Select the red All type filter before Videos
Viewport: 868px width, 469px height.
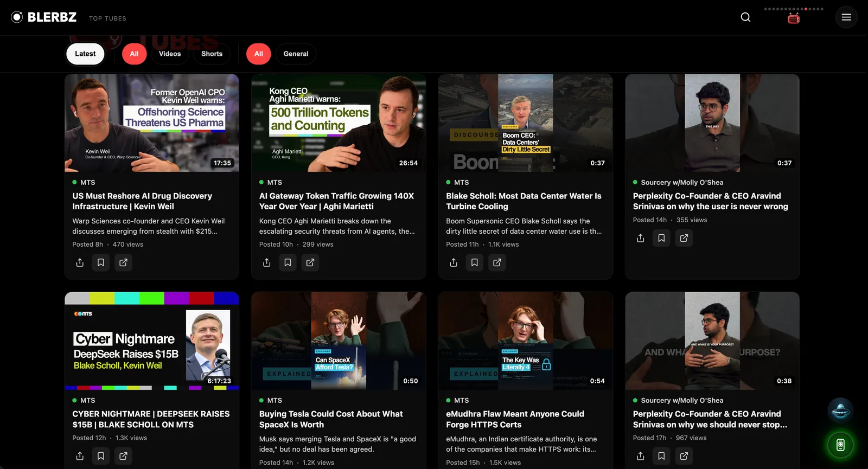[135, 54]
